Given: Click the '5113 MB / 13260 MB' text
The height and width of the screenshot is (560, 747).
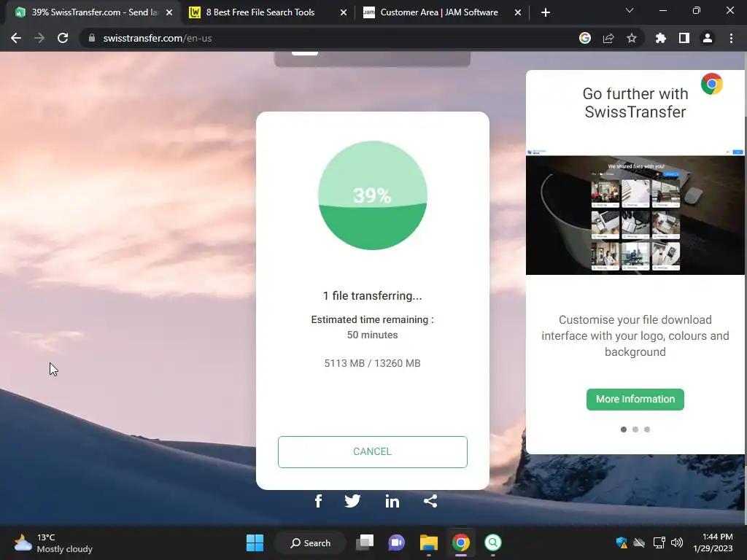Looking at the screenshot, I should click(372, 363).
